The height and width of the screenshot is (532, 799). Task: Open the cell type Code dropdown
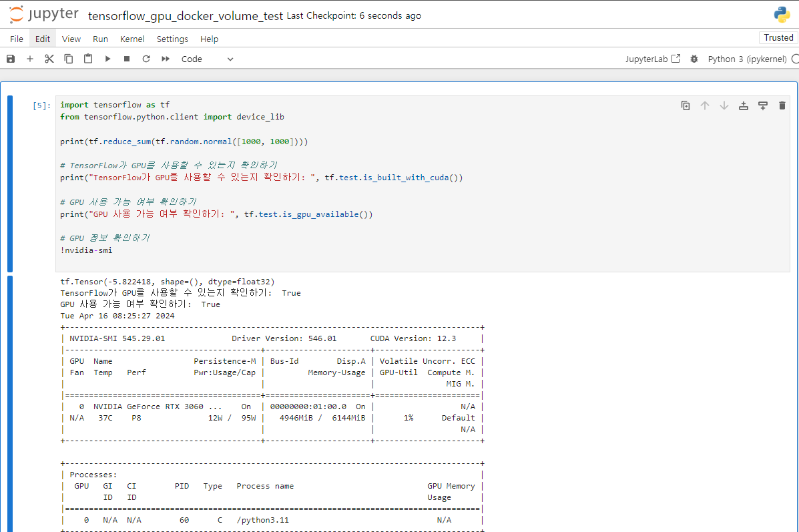208,59
